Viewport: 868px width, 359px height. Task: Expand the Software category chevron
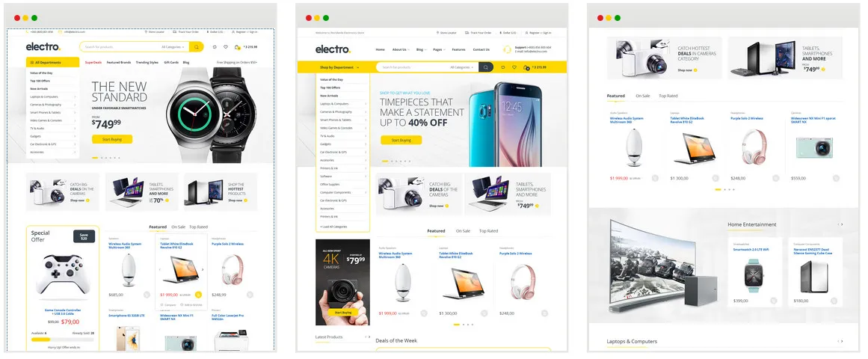(366, 177)
